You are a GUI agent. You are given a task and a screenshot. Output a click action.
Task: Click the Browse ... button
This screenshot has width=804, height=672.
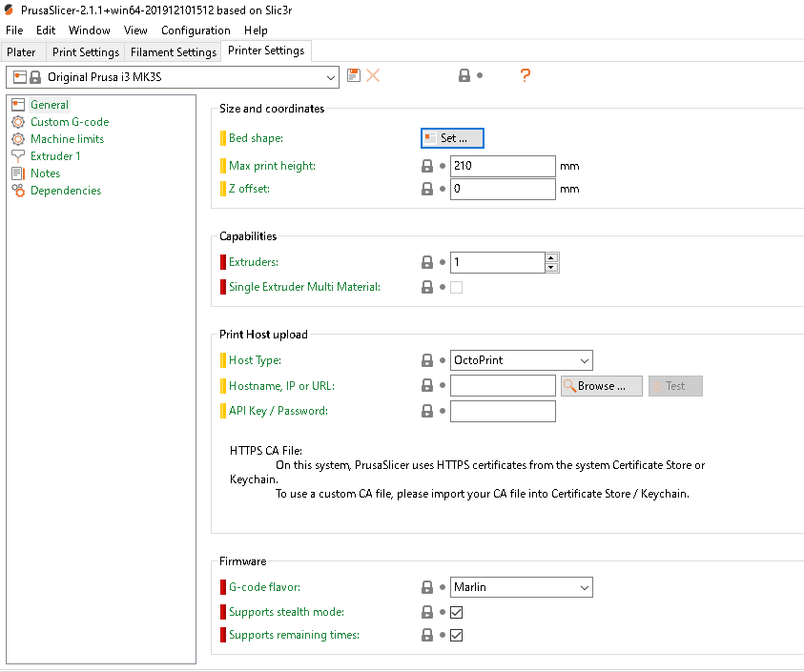(x=602, y=386)
